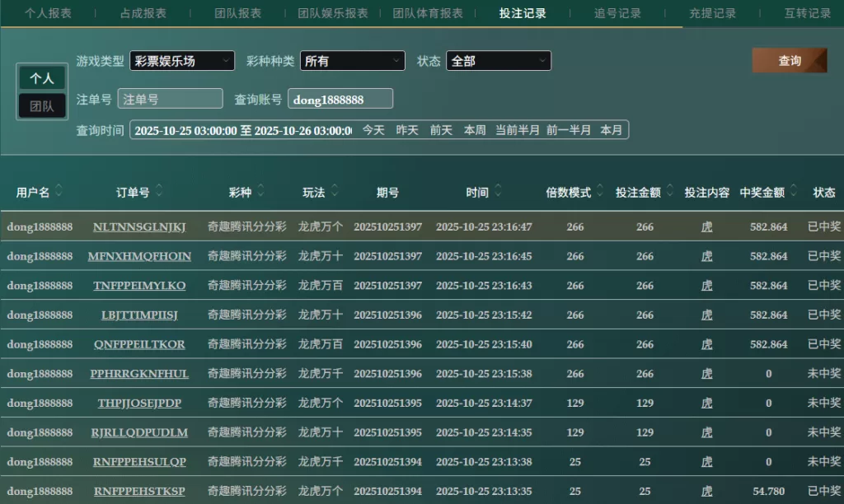The height and width of the screenshot is (504, 844).
Task: Click the 注单号 input field
Action: 170,99
